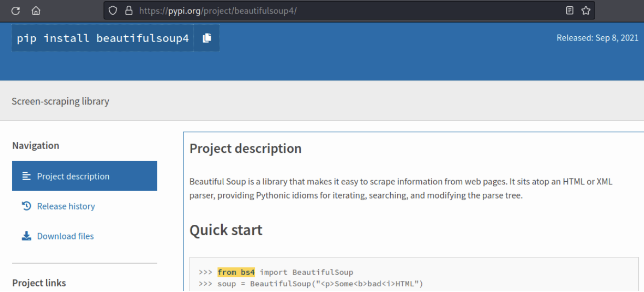Click the Release history clock icon

pyautogui.click(x=27, y=206)
